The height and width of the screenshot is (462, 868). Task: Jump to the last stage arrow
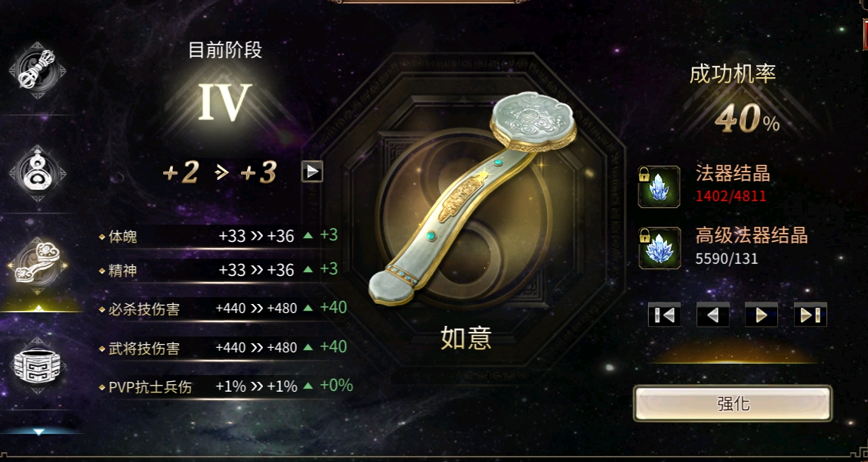[x=811, y=315]
